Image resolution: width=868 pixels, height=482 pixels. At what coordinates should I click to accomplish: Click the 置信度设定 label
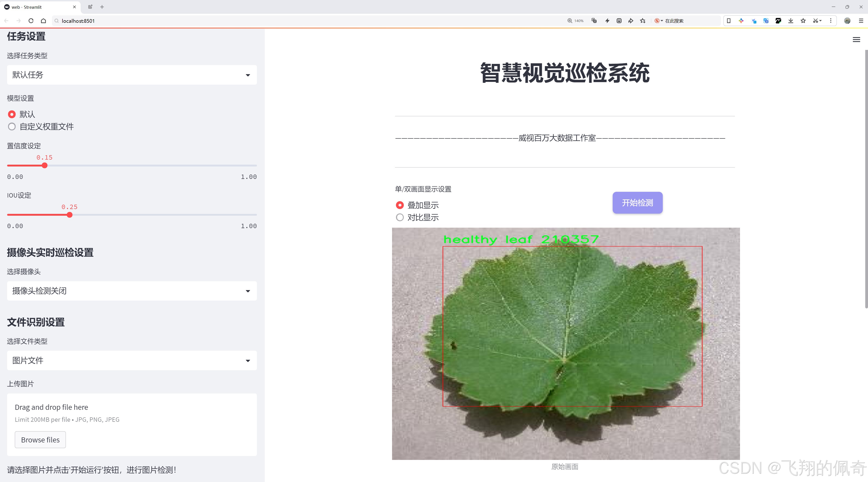coord(24,146)
